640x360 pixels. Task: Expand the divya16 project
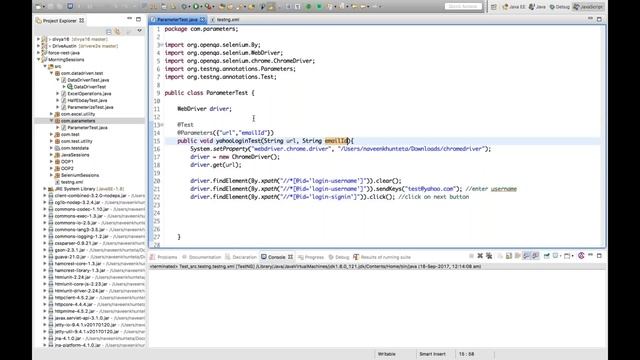[39, 39]
